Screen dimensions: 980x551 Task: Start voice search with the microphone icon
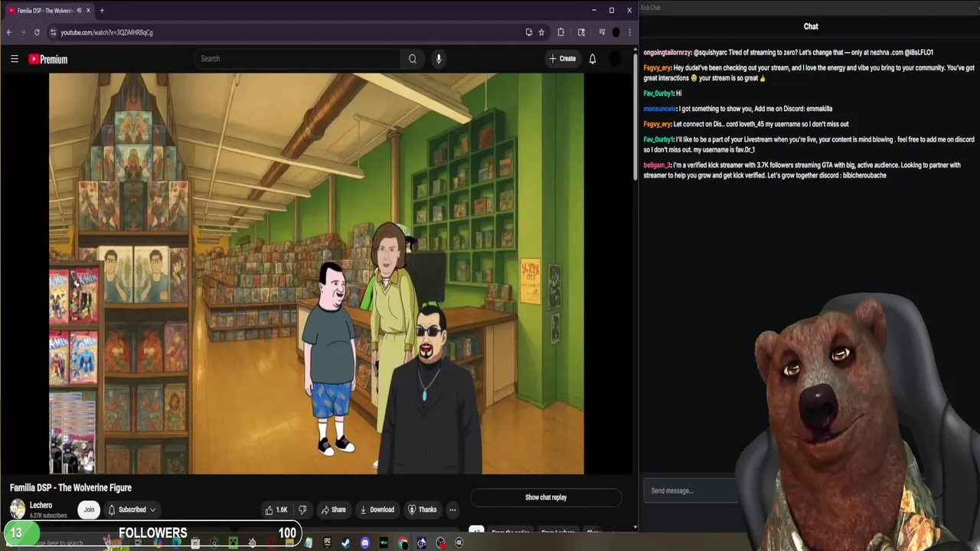438,59
